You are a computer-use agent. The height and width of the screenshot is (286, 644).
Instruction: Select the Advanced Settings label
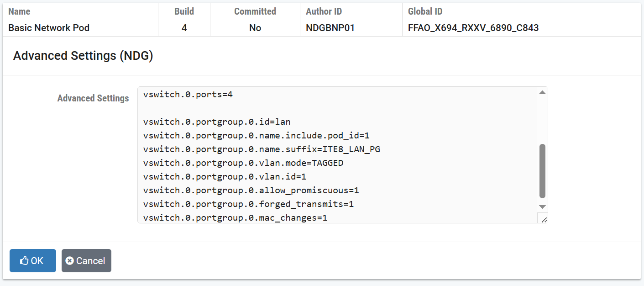[x=93, y=98]
